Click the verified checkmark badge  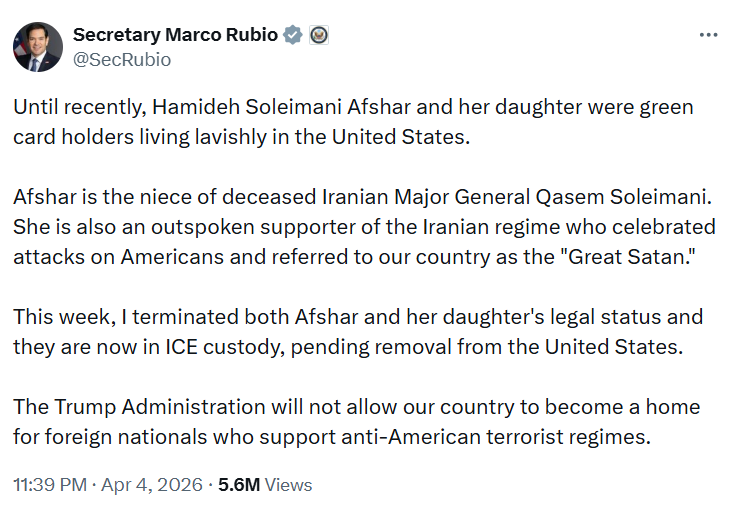click(x=293, y=35)
